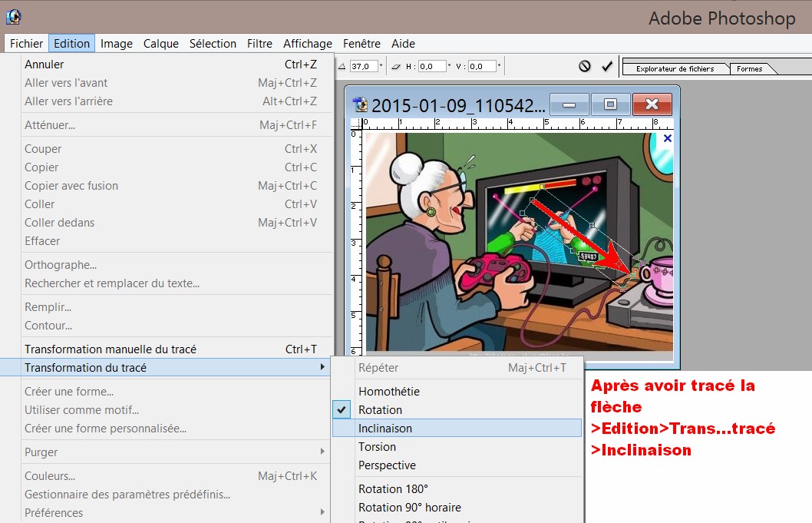Screen dimensions: 812x523
Task: Choose Rotation 90° horaire in the submenu
Action: (x=457, y=508)
